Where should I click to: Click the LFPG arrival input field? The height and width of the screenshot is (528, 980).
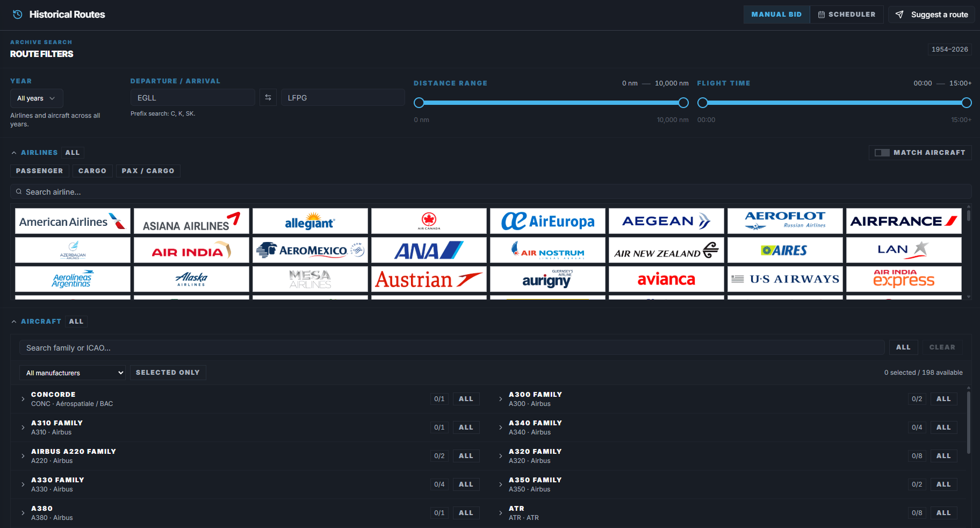pyautogui.click(x=343, y=98)
